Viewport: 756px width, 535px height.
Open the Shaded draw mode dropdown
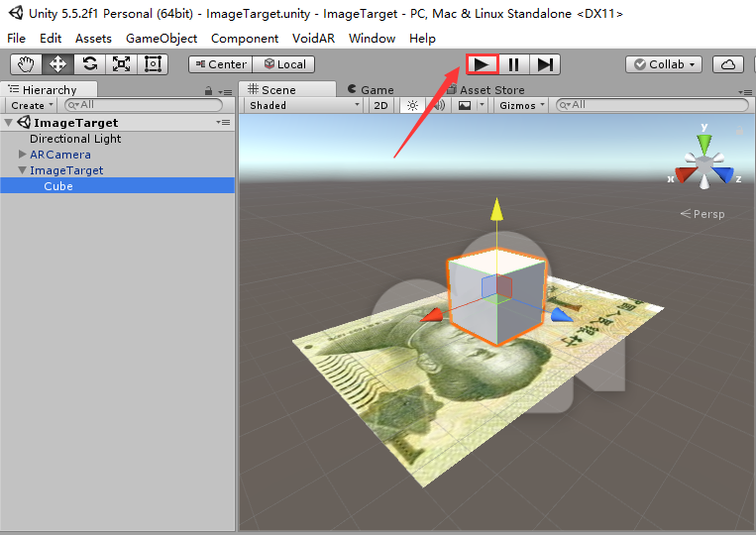tap(304, 105)
